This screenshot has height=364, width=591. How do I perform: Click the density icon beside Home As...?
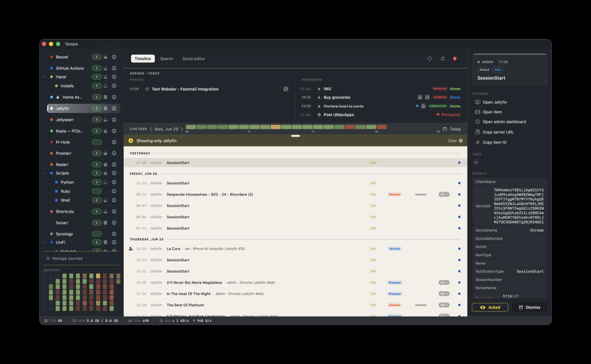(105, 97)
